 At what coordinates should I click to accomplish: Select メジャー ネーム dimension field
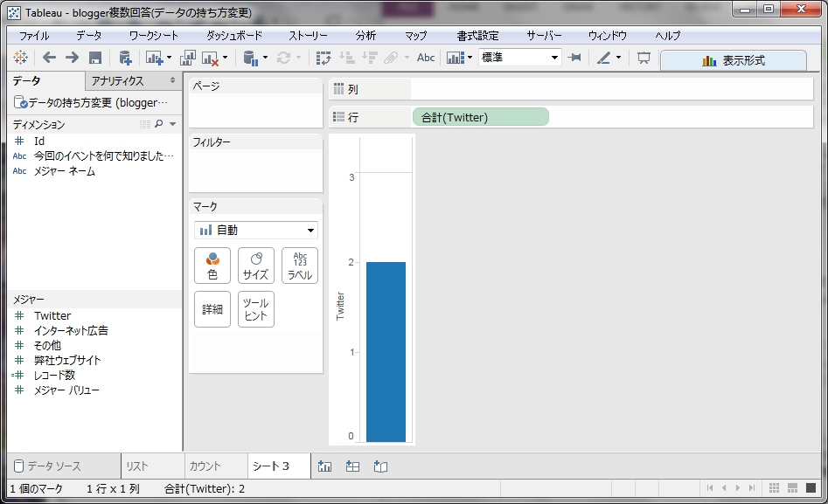click(65, 171)
